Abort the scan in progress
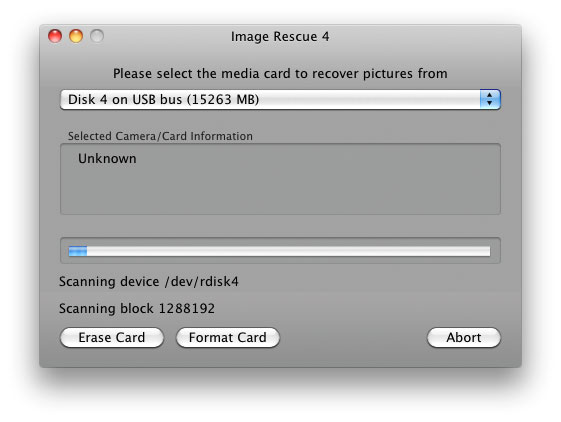561x422 pixels. (464, 338)
